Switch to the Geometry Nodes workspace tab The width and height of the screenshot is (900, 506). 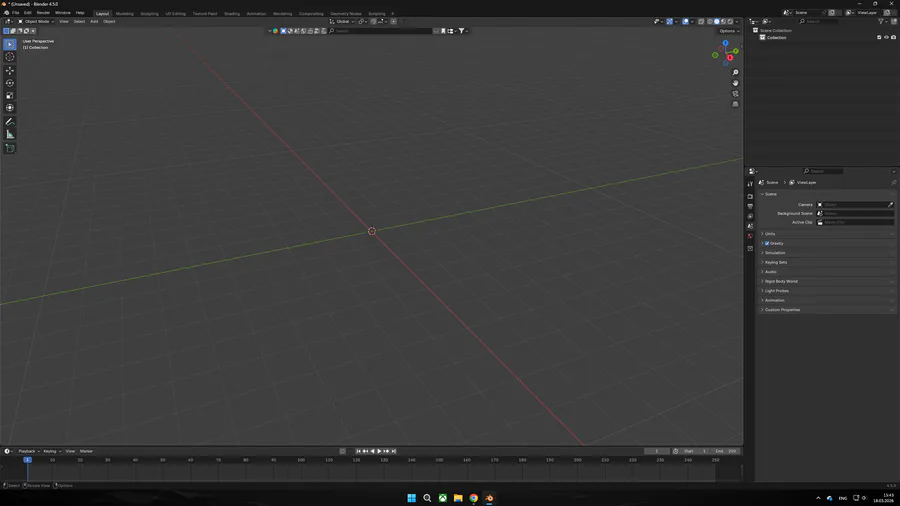pyautogui.click(x=346, y=13)
